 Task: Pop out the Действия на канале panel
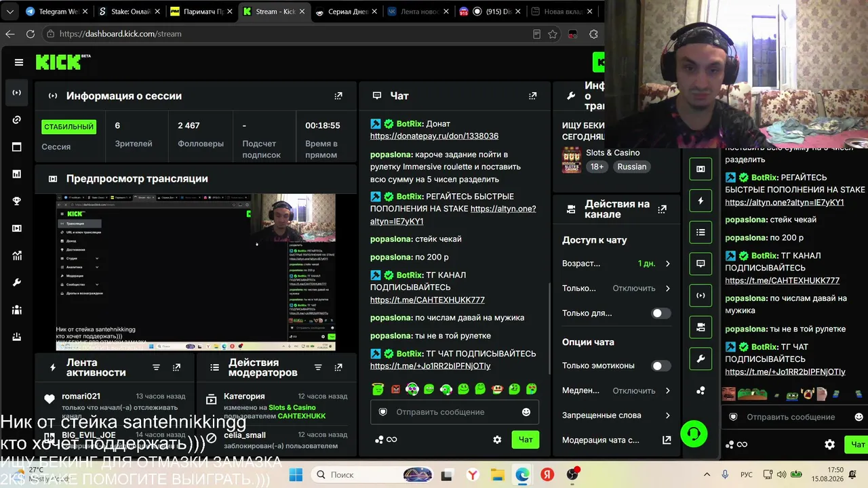[663, 209]
